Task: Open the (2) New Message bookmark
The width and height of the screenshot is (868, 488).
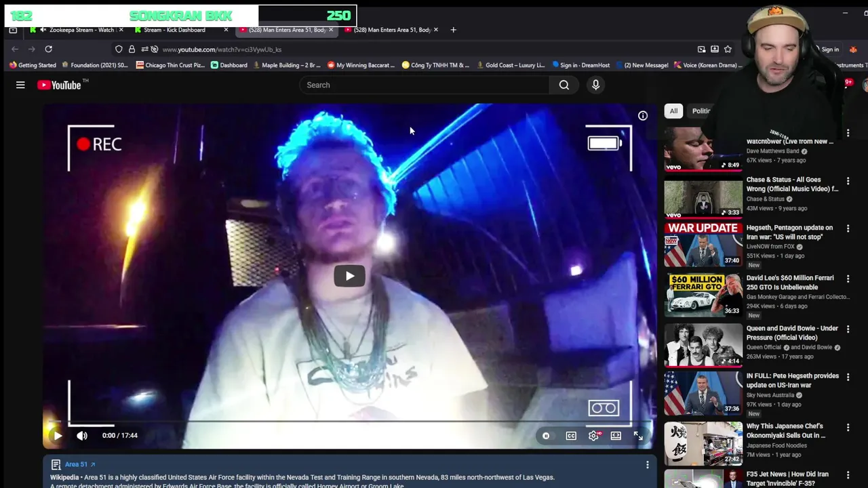Action: 642,65
